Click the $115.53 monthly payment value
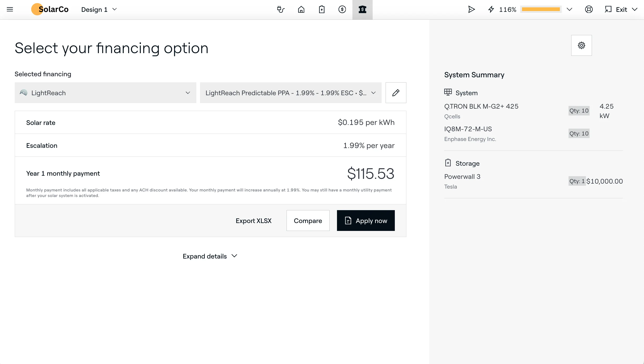 [371, 174]
